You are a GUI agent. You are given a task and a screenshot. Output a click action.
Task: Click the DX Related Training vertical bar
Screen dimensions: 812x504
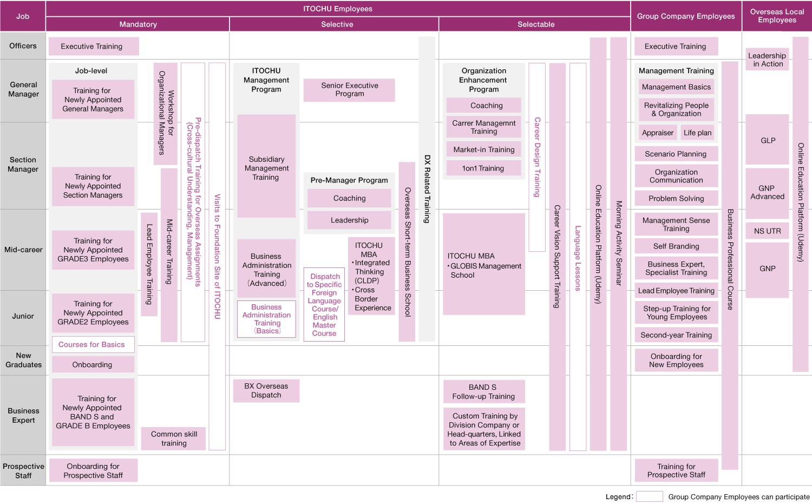pyautogui.click(x=427, y=189)
